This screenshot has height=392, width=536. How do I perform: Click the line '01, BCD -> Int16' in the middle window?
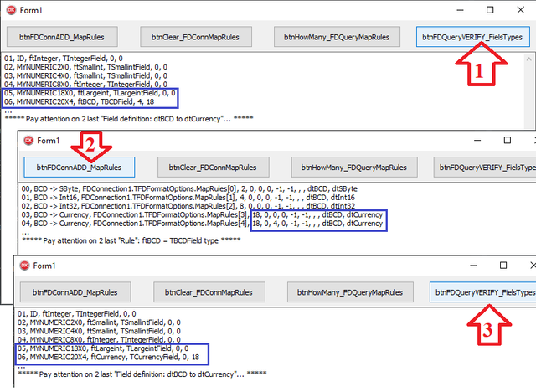click(x=188, y=198)
